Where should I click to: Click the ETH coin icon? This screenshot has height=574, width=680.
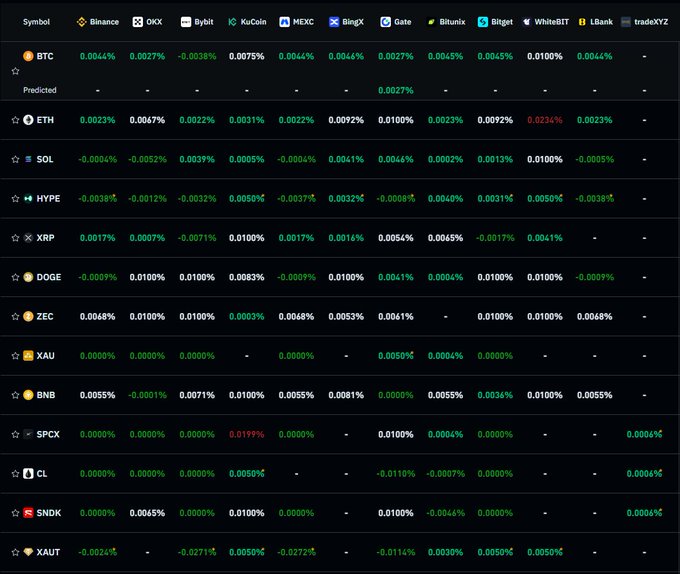coord(28,120)
